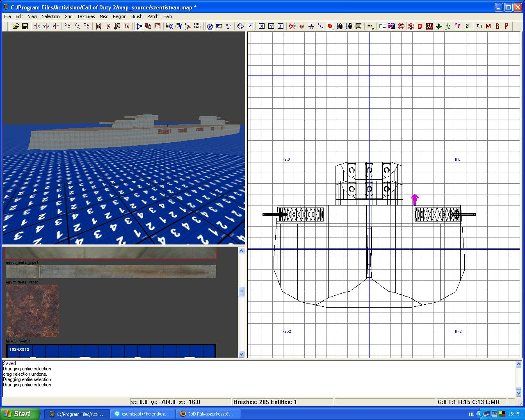Flip selection along X axis icon
Image resolution: width=525 pixels, height=420 pixels.
pyautogui.click(x=37, y=26)
